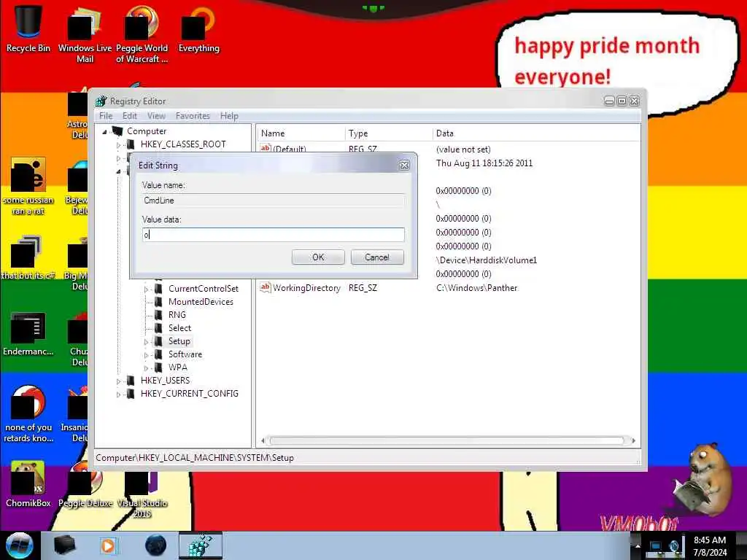This screenshot has height=560, width=747.
Task: Select Peggle World of Warcraft desktop icon
Action: (x=142, y=34)
